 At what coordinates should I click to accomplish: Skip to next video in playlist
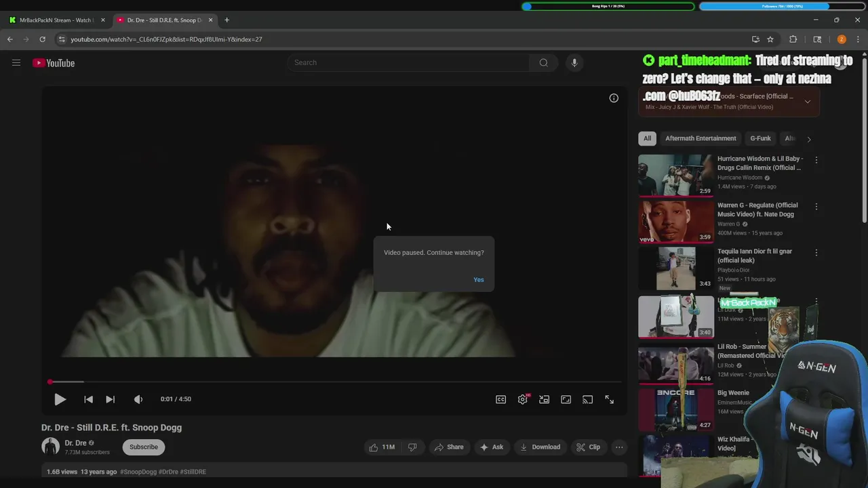click(x=110, y=399)
